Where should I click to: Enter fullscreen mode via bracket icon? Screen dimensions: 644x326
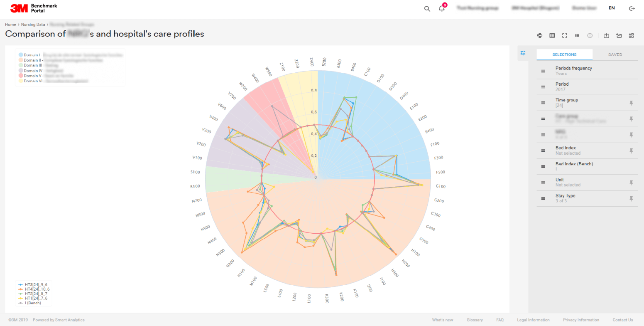click(x=565, y=36)
